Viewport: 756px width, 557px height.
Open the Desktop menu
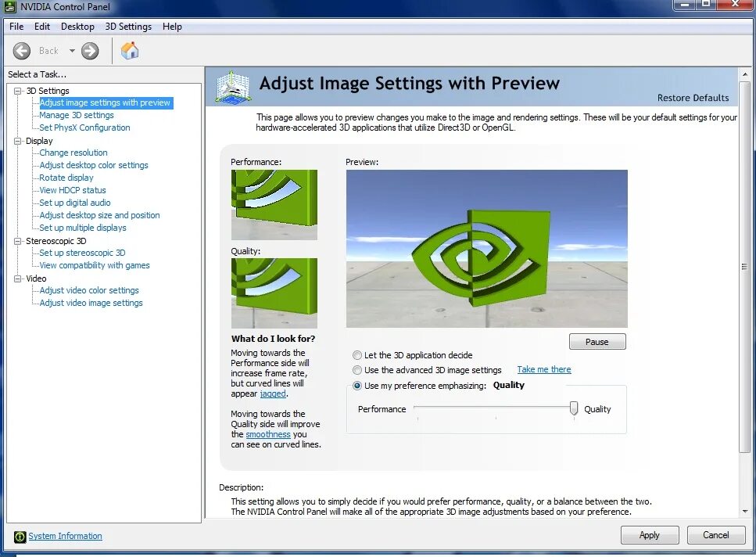coord(77,27)
